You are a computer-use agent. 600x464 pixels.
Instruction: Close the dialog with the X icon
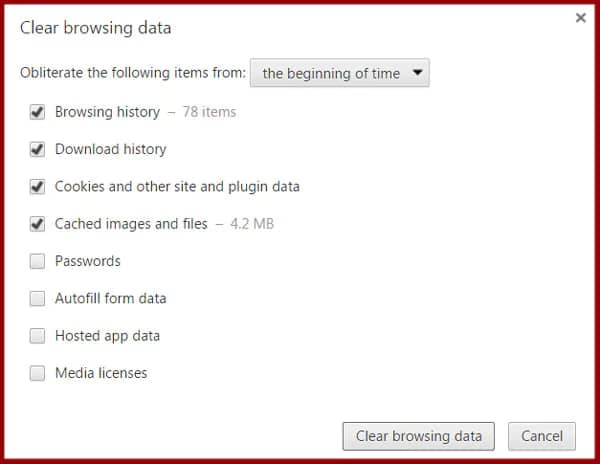[x=580, y=17]
